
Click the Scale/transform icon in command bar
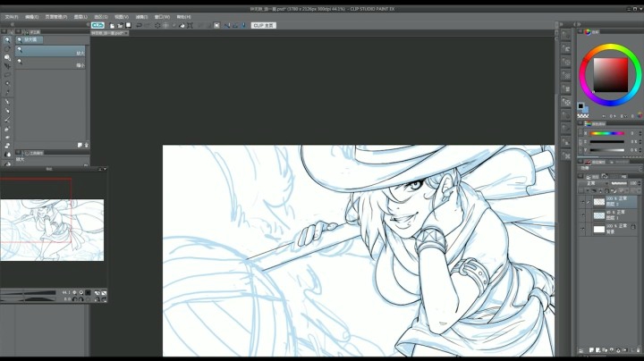click(x=191, y=25)
